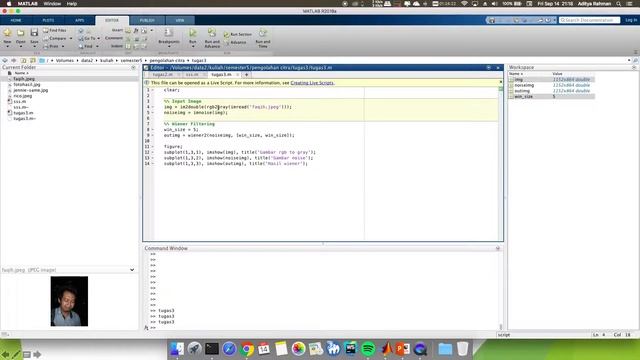640x360 pixels.
Task: Switch to the HOME ribbon tab
Action: click(16, 20)
